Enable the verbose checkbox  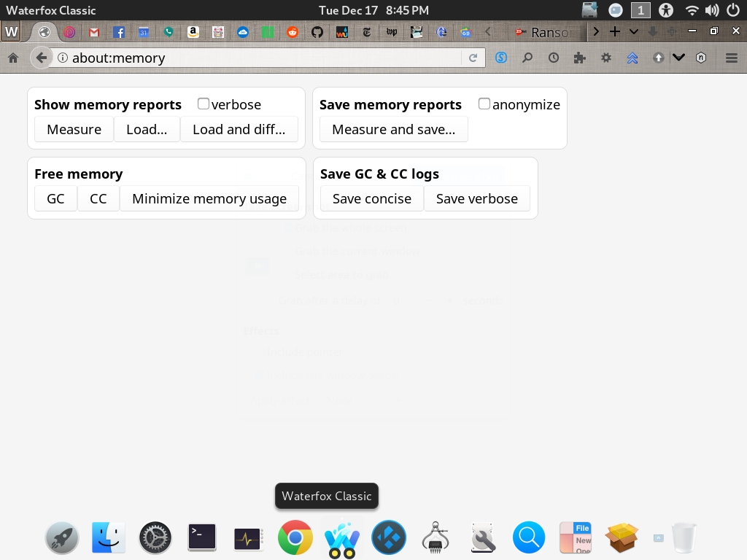coord(203,104)
